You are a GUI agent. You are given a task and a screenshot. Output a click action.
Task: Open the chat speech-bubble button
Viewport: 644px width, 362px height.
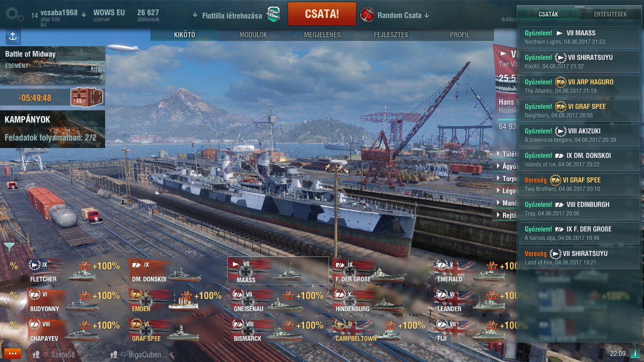pyautogui.click(x=12, y=354)
